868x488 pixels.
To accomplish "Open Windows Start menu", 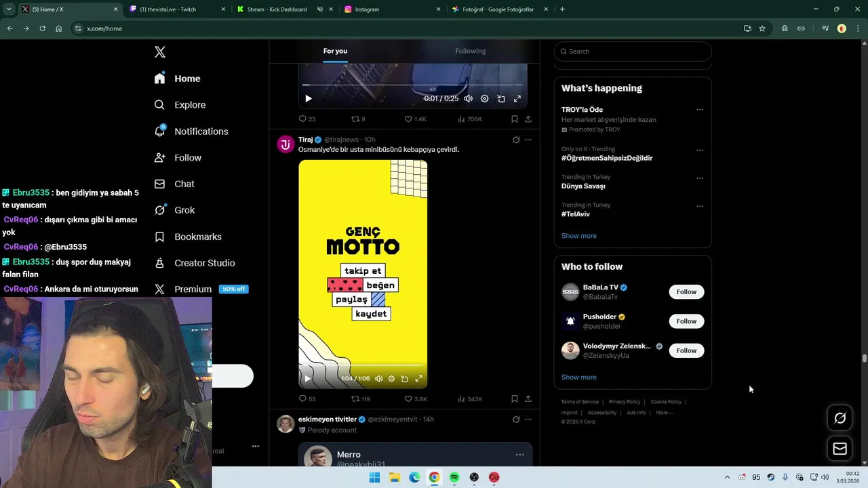I will 374,477.
